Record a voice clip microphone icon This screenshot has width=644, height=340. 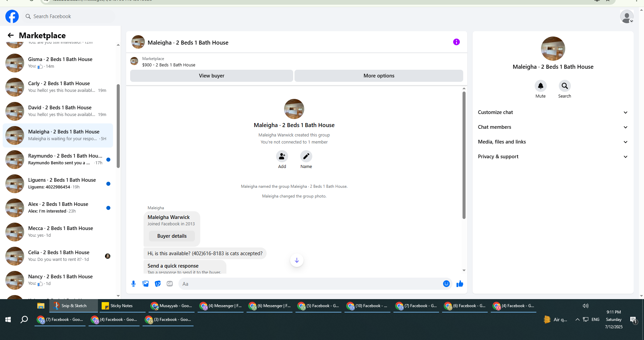pyautogui.click(x=133, y=284)
